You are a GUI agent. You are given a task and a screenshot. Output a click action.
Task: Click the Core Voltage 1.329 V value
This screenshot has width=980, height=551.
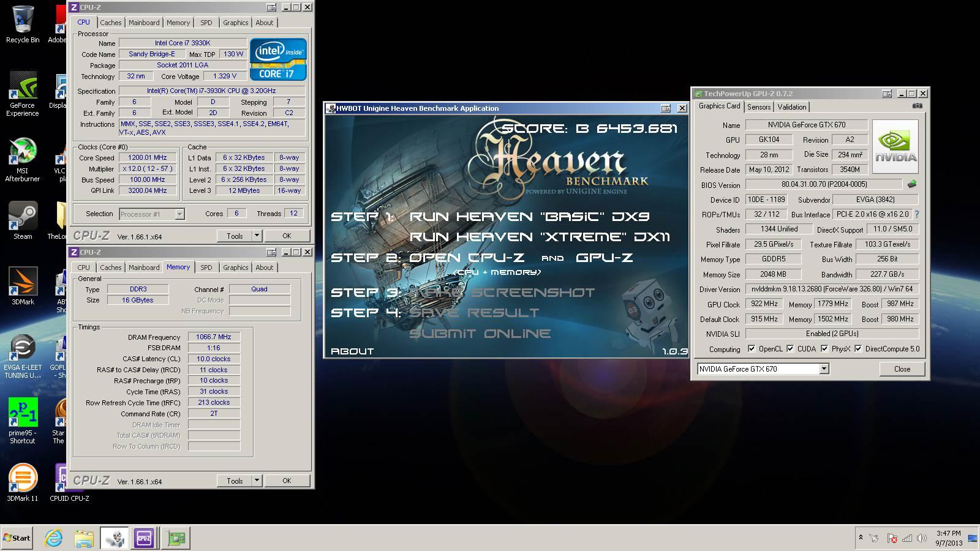click(225, 76)
